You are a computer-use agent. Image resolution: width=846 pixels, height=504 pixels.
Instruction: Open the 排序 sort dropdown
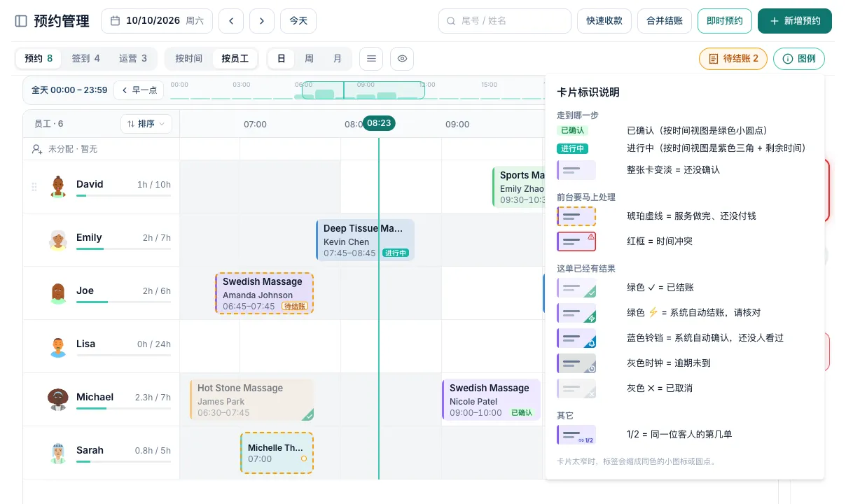pyautogui.click(x=146, y=124)
